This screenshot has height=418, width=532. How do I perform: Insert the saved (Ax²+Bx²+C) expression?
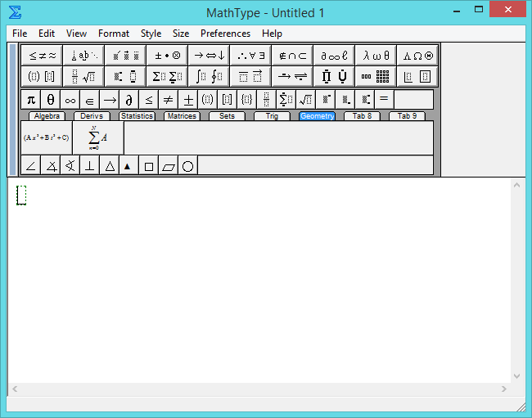pyautogui.click(x=47, y=137)
